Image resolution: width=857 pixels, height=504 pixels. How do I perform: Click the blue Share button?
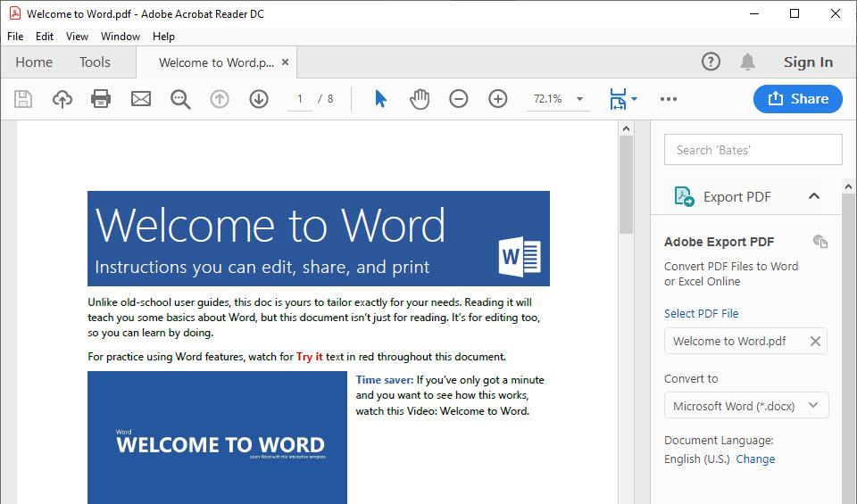[x=798, y=99]
